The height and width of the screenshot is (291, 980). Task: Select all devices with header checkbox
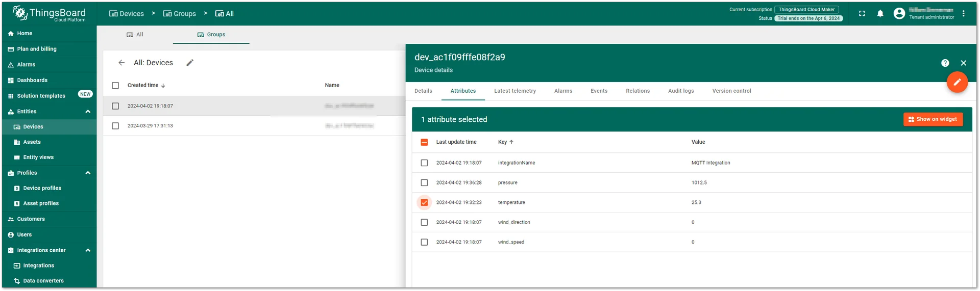[115, 86]
